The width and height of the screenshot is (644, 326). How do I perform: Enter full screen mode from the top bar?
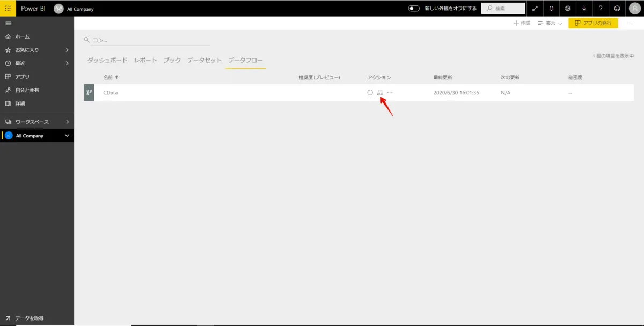(x=535, y=8)
